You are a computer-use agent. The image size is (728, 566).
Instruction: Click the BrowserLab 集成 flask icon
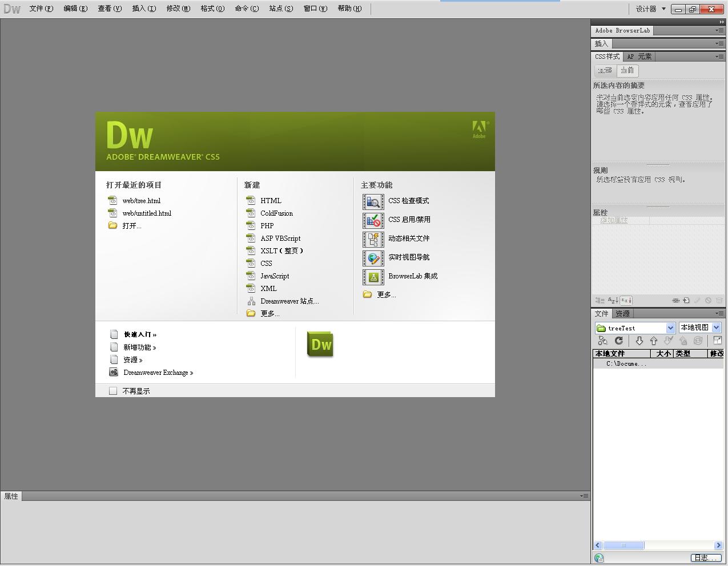point(373,277)
